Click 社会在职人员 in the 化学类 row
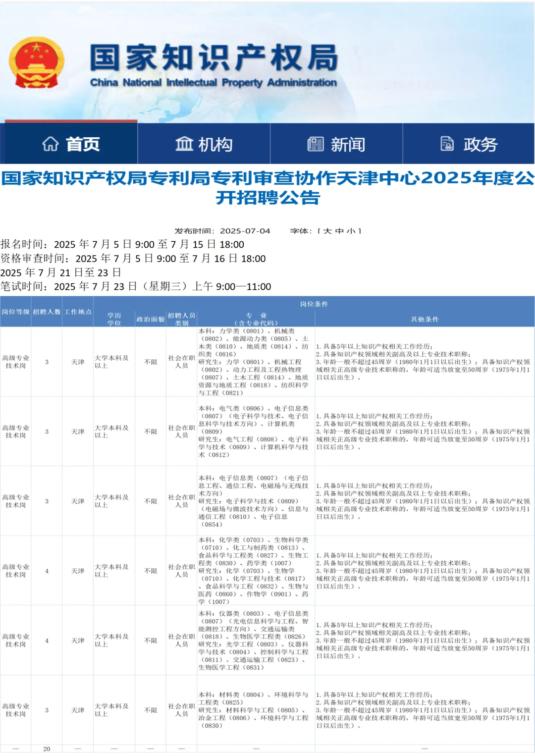 (x=181, y=571)
